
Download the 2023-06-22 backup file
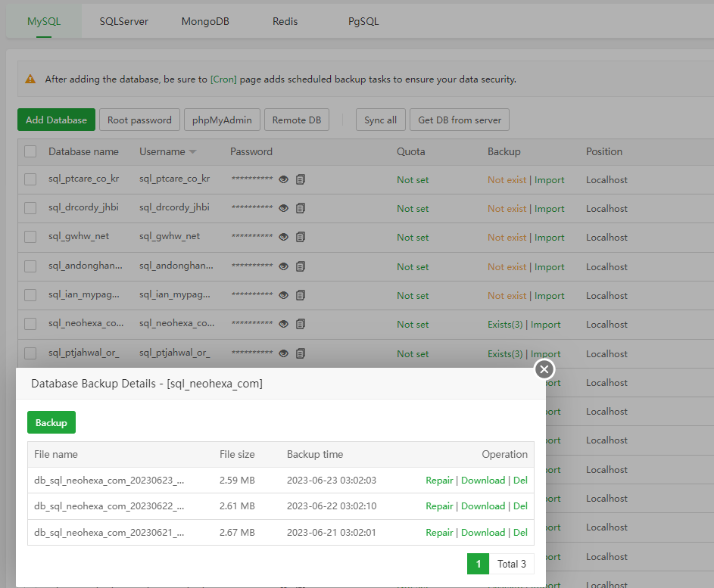point(482,506)
